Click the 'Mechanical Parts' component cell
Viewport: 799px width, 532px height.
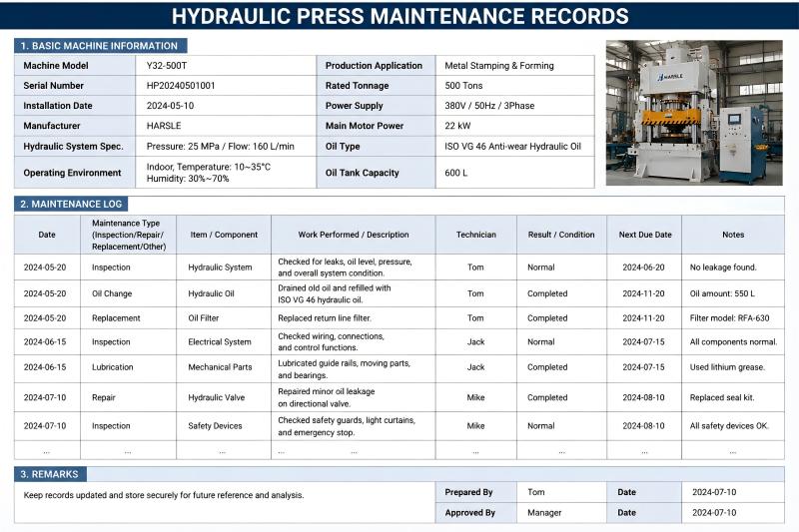pyautogui.click(x=224, y=367)
